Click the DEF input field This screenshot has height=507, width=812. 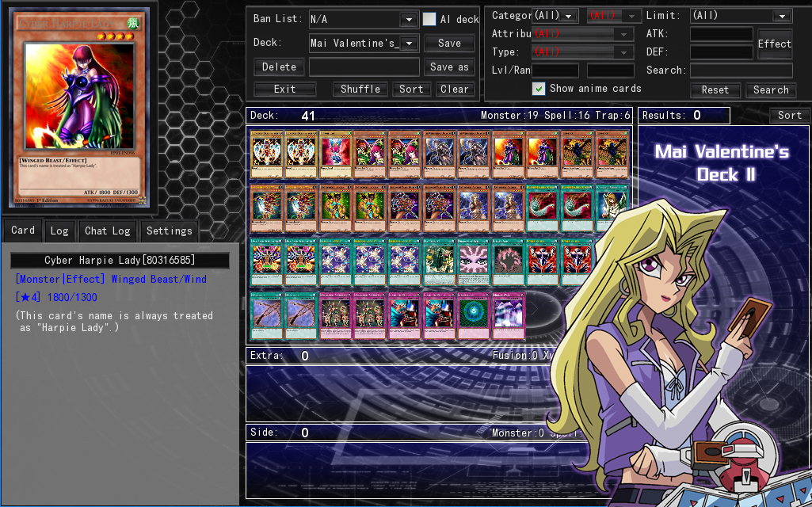[722, 52]
